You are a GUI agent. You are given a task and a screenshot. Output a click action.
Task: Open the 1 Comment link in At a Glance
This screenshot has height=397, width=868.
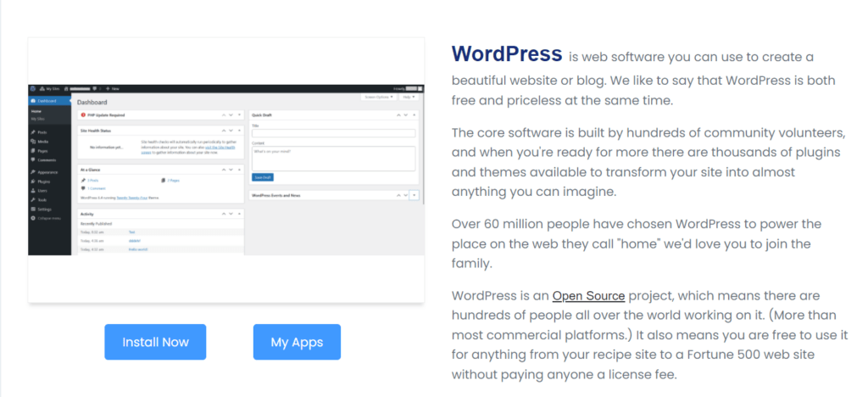(x=95, y=188)
